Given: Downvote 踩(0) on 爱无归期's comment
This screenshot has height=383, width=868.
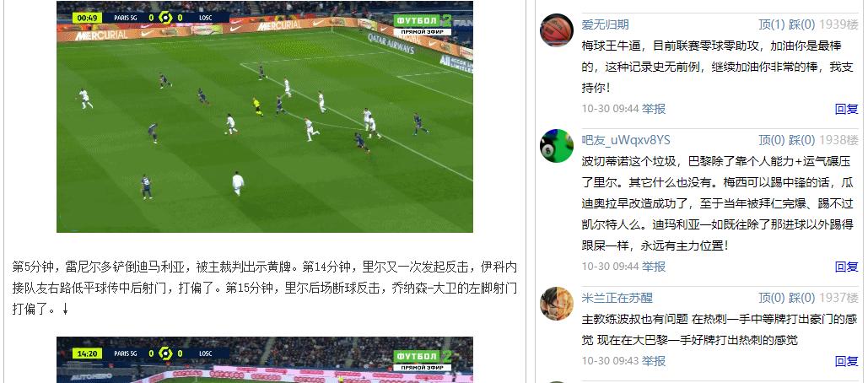Looking at the screenshot, I should tap(802, 25).
